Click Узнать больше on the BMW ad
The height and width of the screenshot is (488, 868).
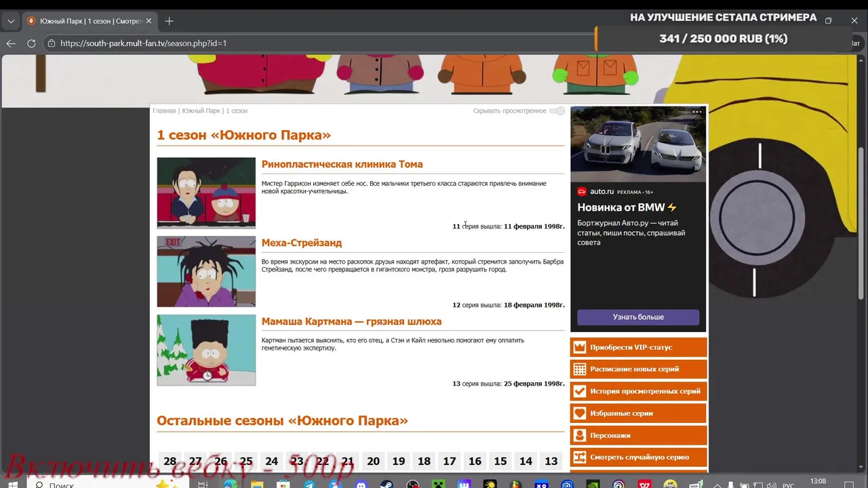pyautogui.click(x=638, y=317)
